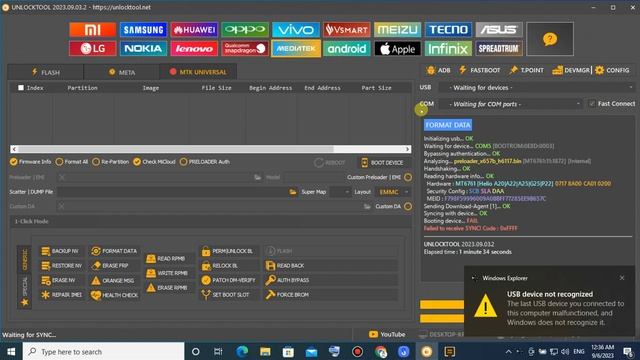Image resolution: width=640 pixels, height=360 pixels.
Task: Click the partition table horizontal scrollbar
Action: click(x=176, y=149)
